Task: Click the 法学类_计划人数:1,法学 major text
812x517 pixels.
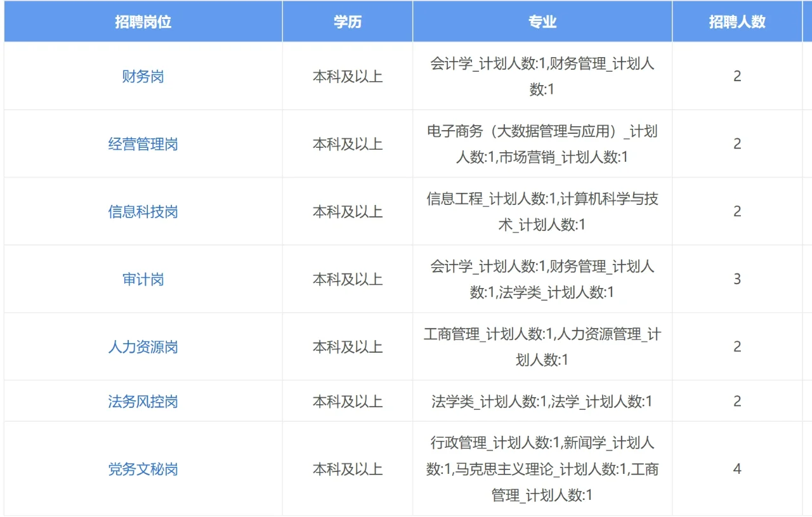Action: [542, 402]
